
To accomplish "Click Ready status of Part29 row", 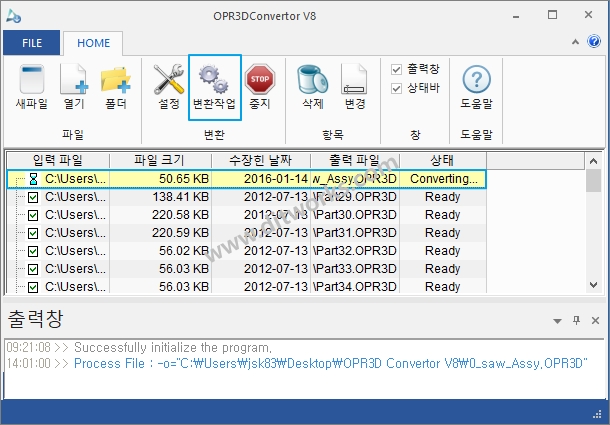I will coord(443,197).
